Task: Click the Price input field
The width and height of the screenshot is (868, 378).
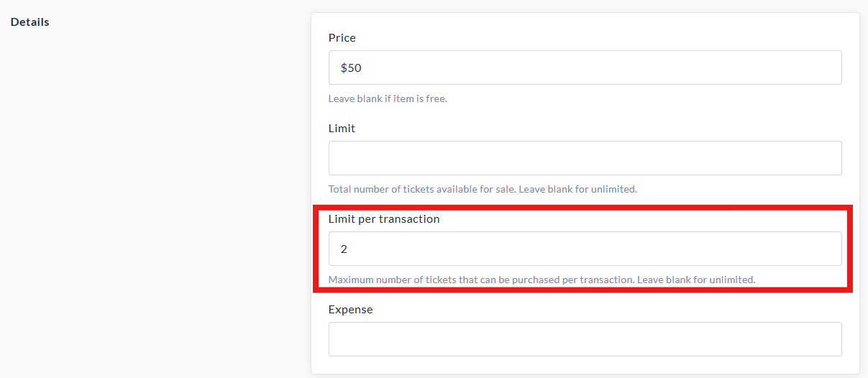Action: (585, 68)
